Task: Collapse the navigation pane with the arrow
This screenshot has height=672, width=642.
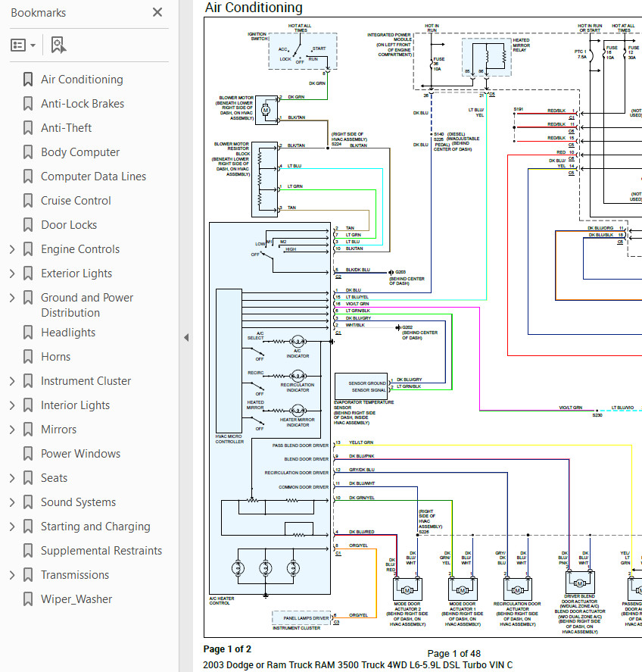Action: (x=186, y=338)
